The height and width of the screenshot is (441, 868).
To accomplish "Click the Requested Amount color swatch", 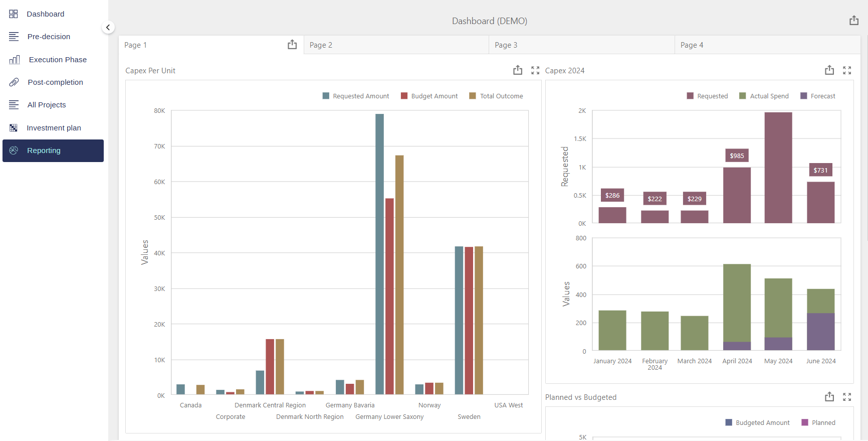I will (326, 96).
